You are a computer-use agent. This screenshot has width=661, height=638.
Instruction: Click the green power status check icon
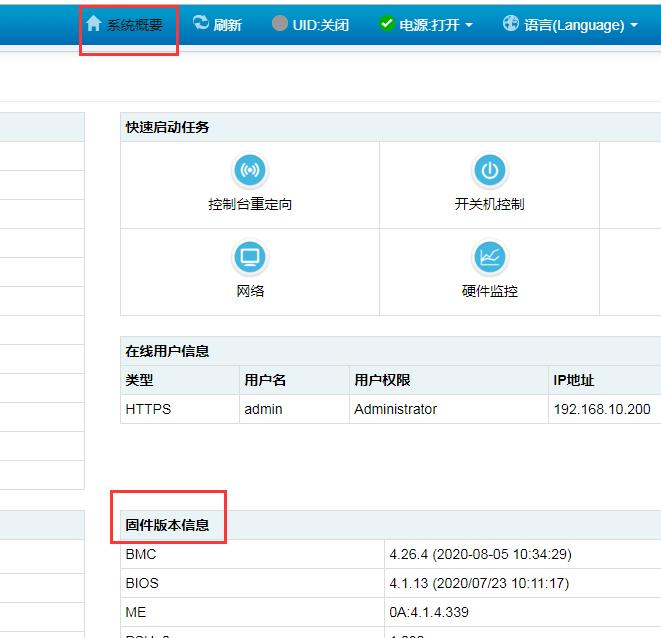click(387, 23)
